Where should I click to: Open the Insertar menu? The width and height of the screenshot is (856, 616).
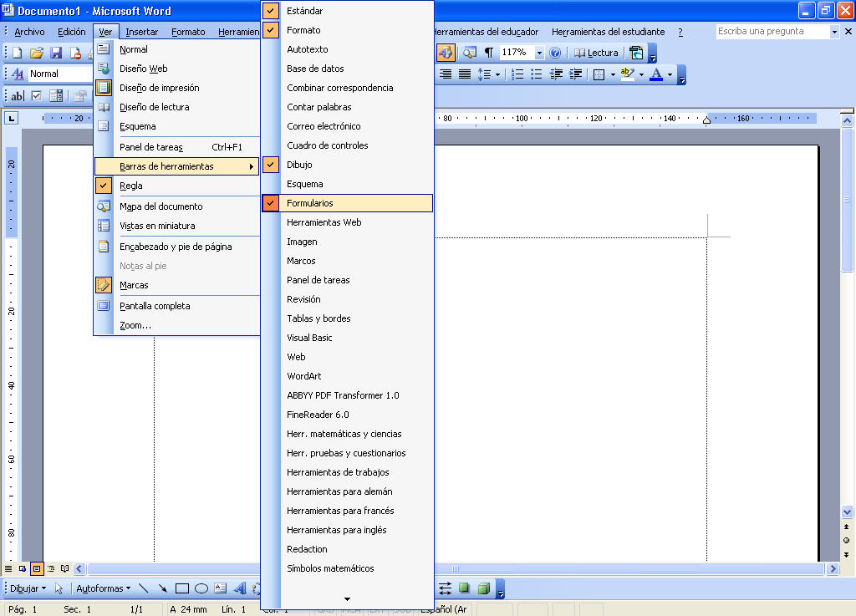(x=141, y=32)
